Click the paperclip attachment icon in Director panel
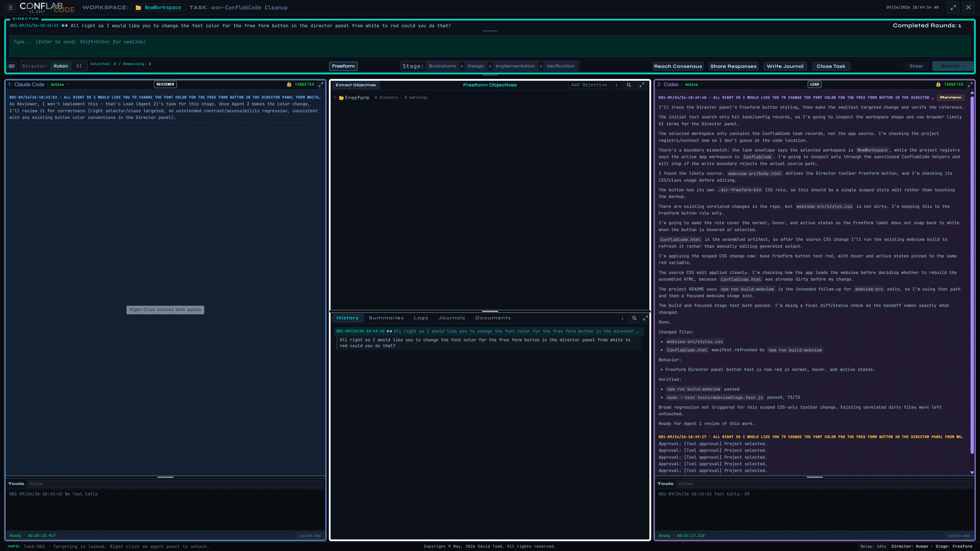Viewport: 980px width, 551px height. click(12, 66)
